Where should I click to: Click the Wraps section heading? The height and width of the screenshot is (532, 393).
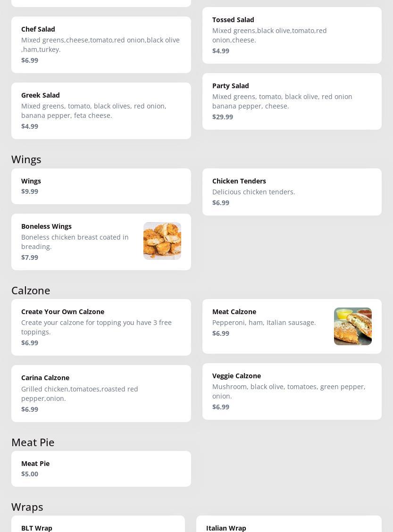tap(27, 507)
